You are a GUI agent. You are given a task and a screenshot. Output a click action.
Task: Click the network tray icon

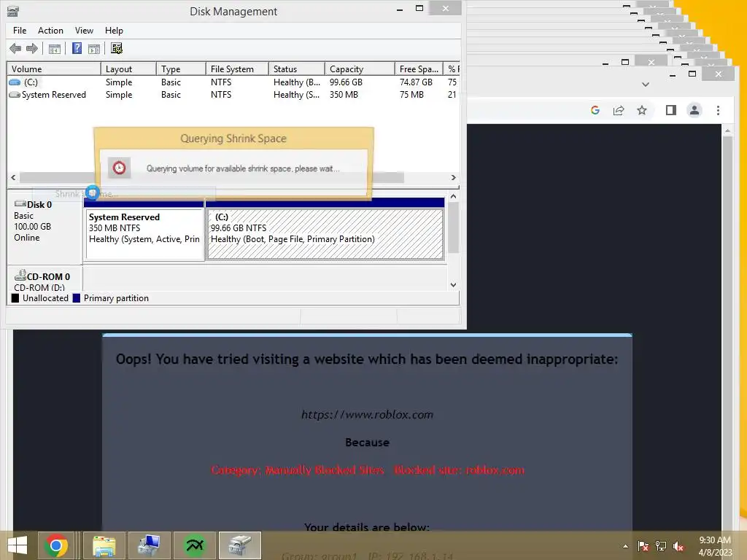click(661, 546)
